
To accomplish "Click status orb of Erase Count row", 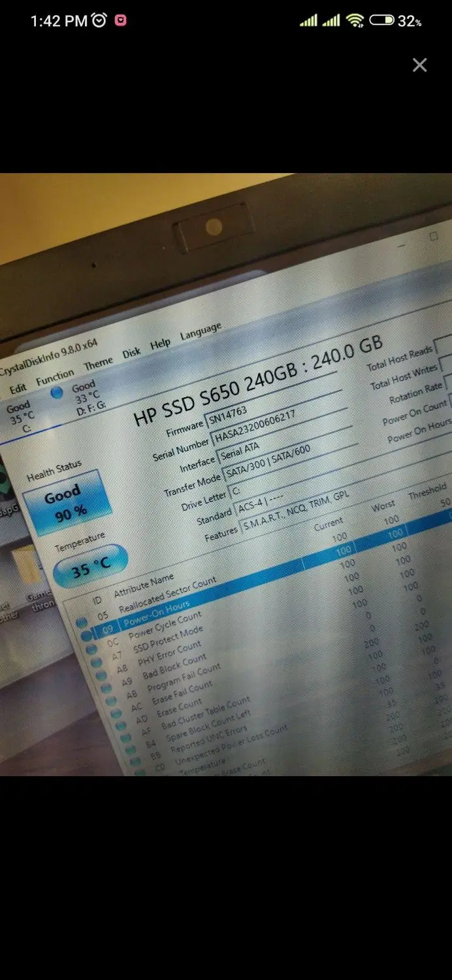I will click(122, 724).
